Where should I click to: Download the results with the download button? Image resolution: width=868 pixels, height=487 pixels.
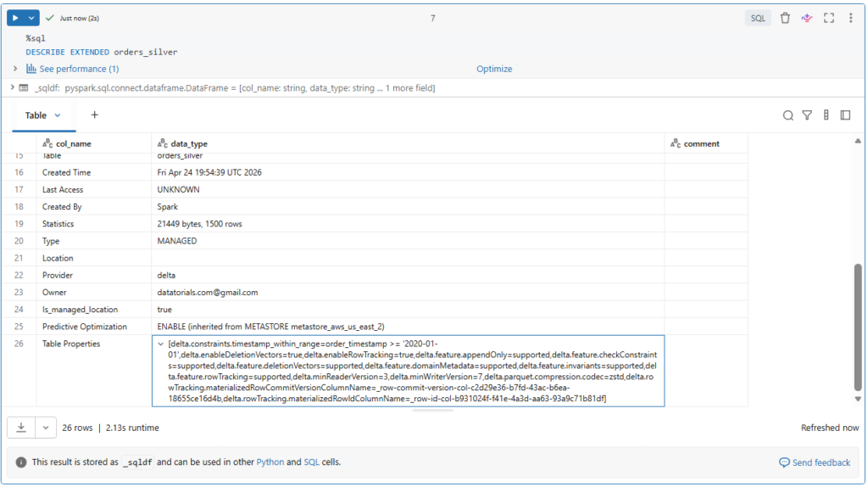pyautogui.click(x=21, y=428)
